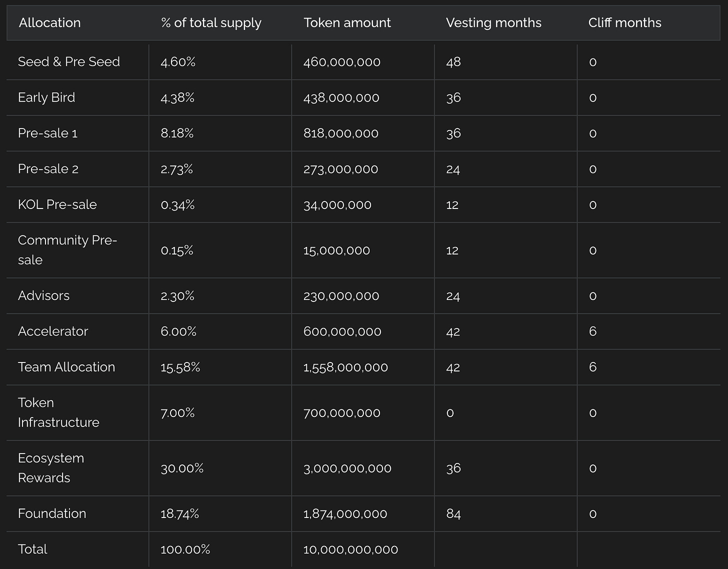Click the Ecosystem Rewards 30.00% cell

pos(182,468)
